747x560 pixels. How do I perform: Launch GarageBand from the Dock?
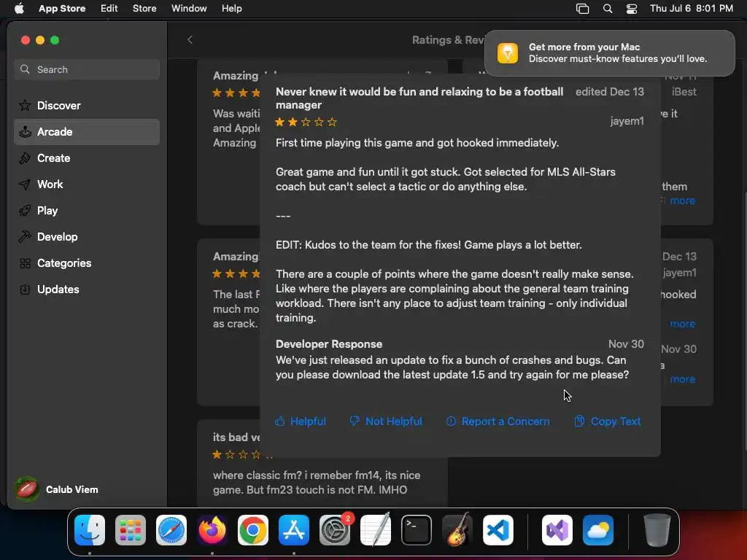pos(457,530)
